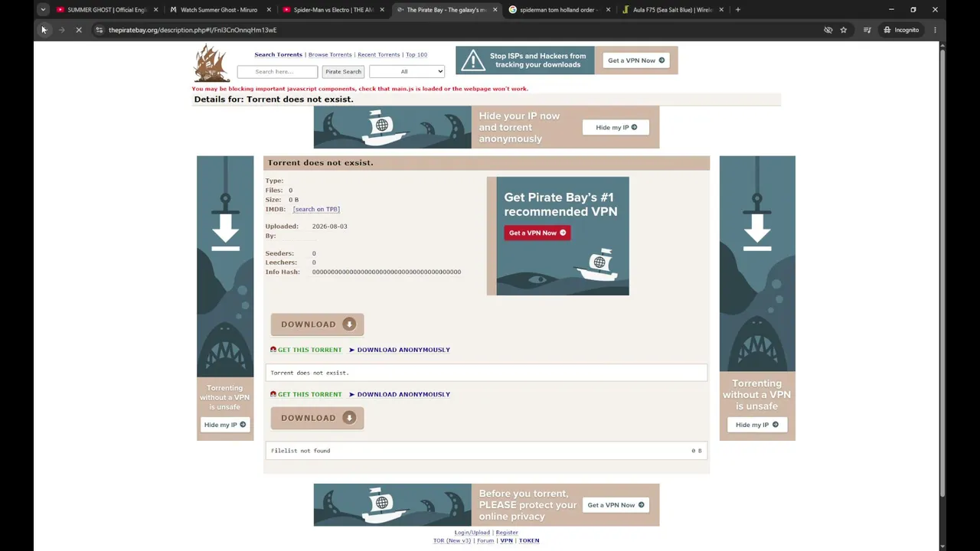Click the all-zero Info Hash value

(387, 272)
